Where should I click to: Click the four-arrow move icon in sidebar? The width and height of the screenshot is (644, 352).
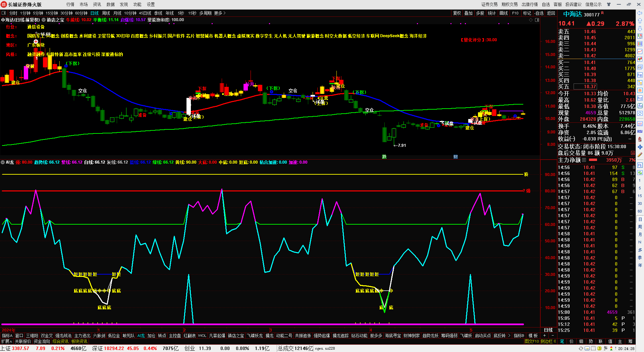[640, 147]
